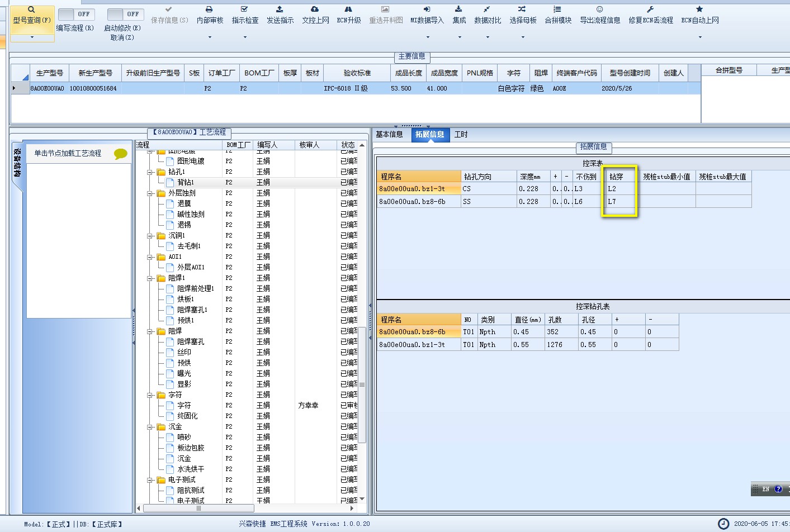Image resolution: width=790 pixels, height=532 pixels.
Task: Click the 集成 download icon
Action: (x=458, y=9)
